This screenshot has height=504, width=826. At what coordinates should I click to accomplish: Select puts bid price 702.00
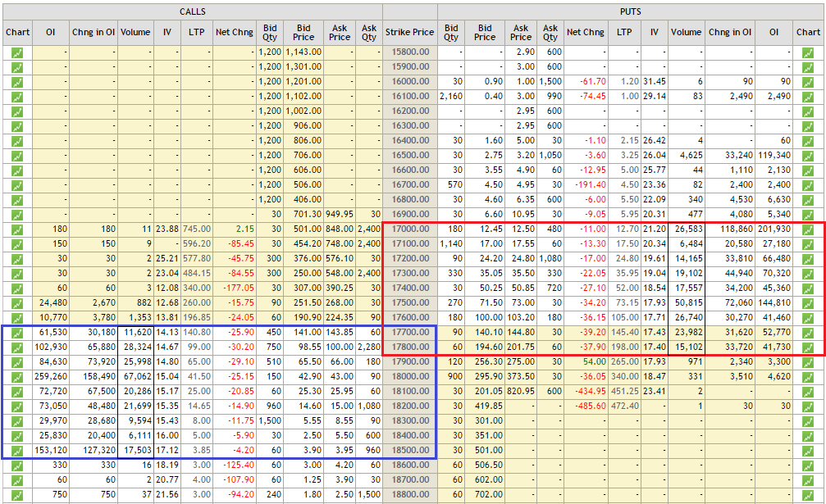489,494
